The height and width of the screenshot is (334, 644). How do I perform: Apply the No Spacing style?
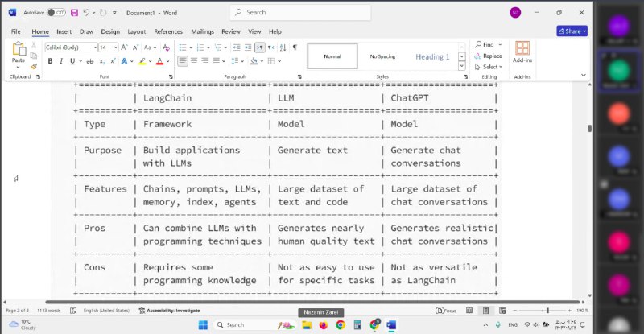point(382,56)
